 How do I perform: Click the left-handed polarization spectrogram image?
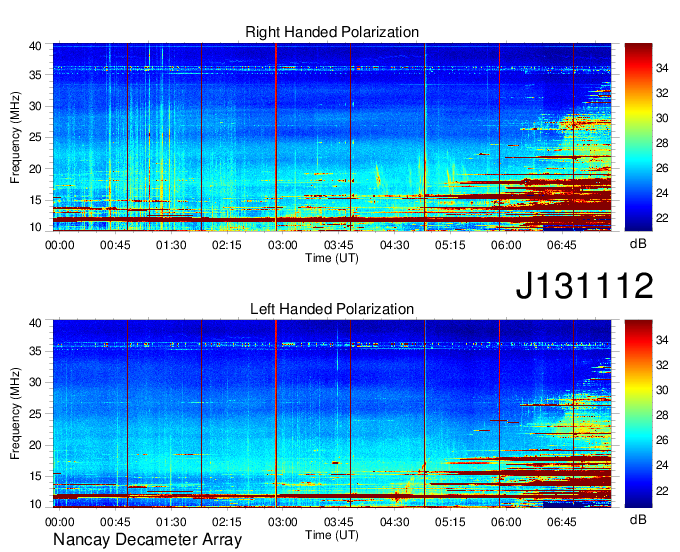(332, 414)
